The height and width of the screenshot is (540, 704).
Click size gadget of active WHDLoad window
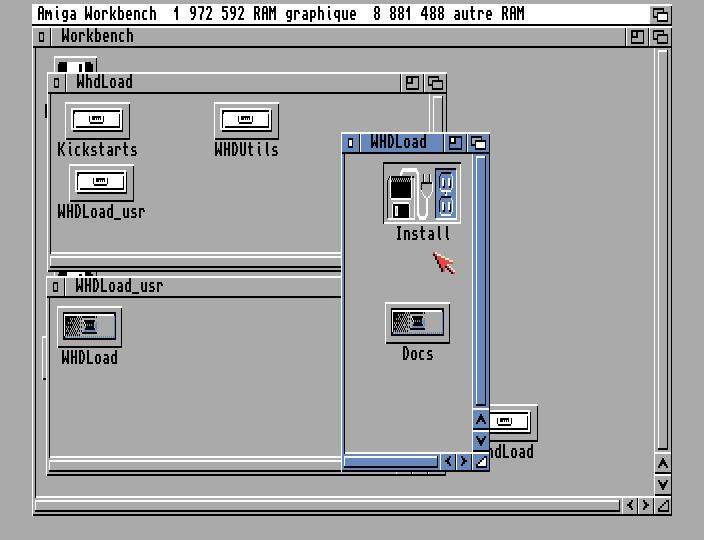[481, 461]
